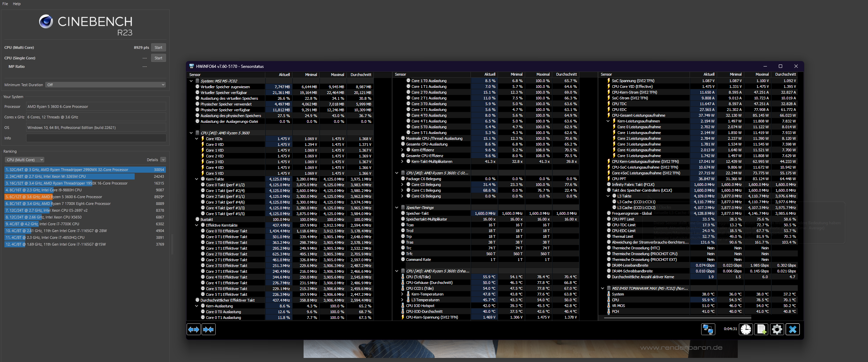Select Intel Core i7-7700K ranking entry
This screenshot has height=362, width=868.
pos(85,224)
